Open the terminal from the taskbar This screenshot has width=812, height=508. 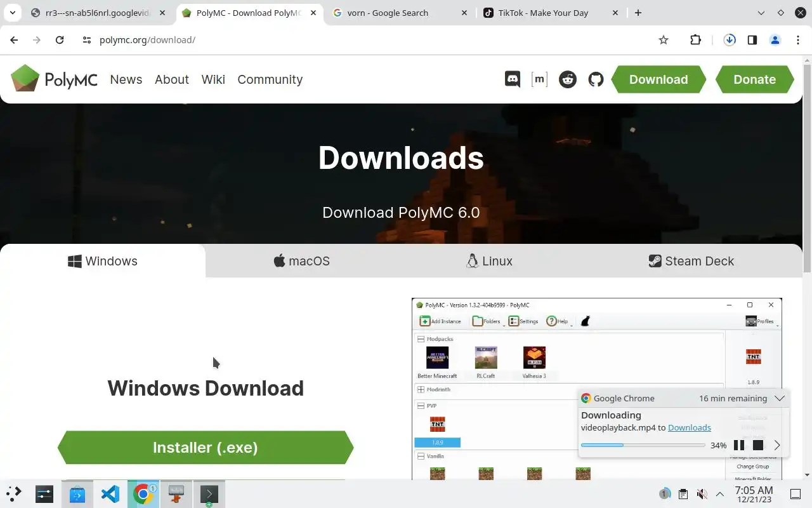point(209,493)
